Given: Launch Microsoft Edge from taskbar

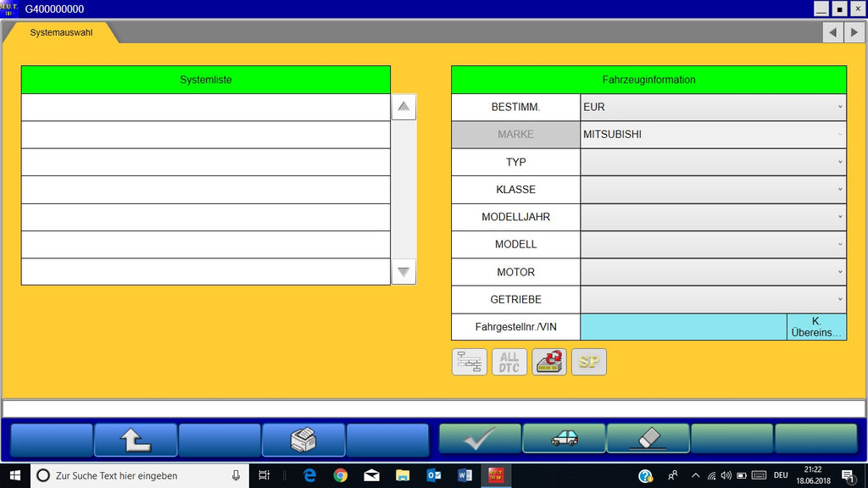Looking at the screenshot, I should [309, 475].
